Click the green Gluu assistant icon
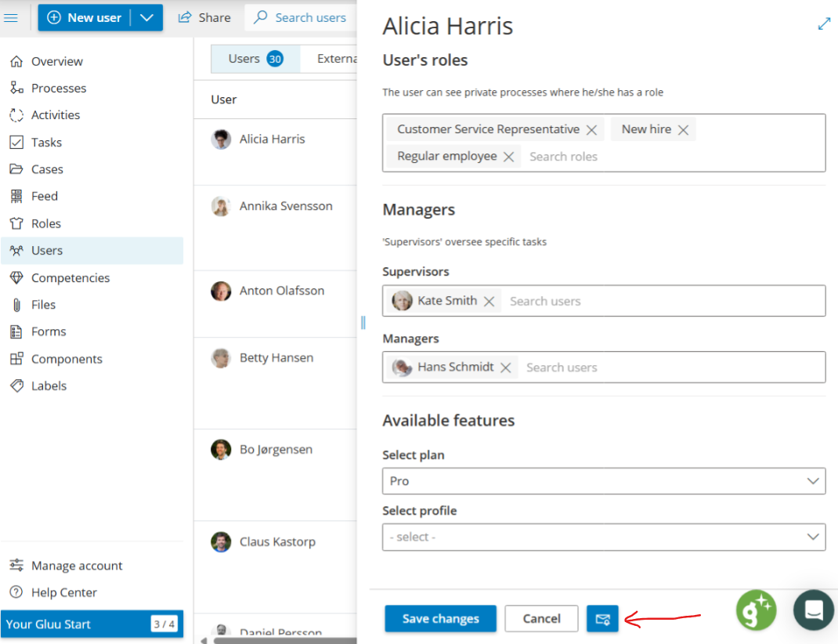The width and height of the screenshot is (838, 644). coord(756,610)
